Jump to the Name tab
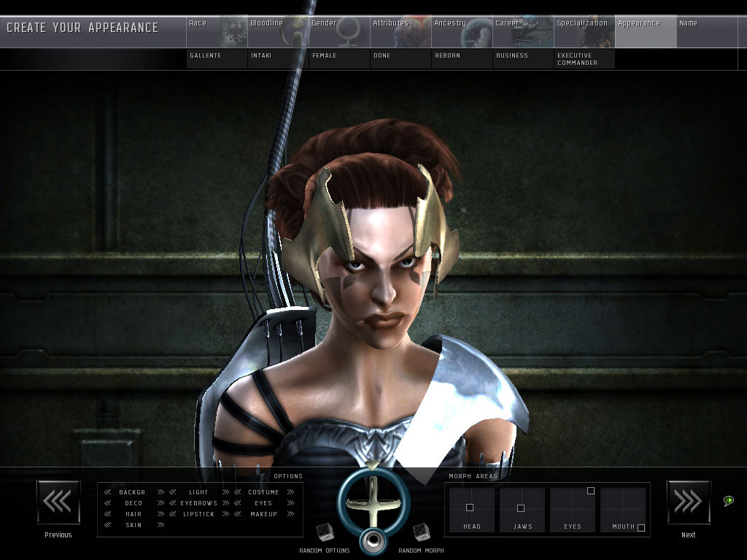This screenshot has height=560, width=747. 708,31
